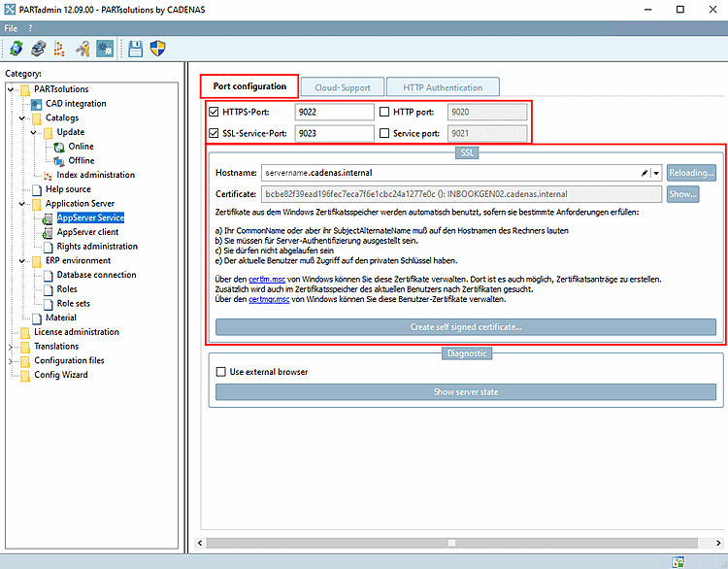Screen dimensions: 728x569
Task: Uncheck the HTTPS-Port checkbox
Action: (214, 112)
